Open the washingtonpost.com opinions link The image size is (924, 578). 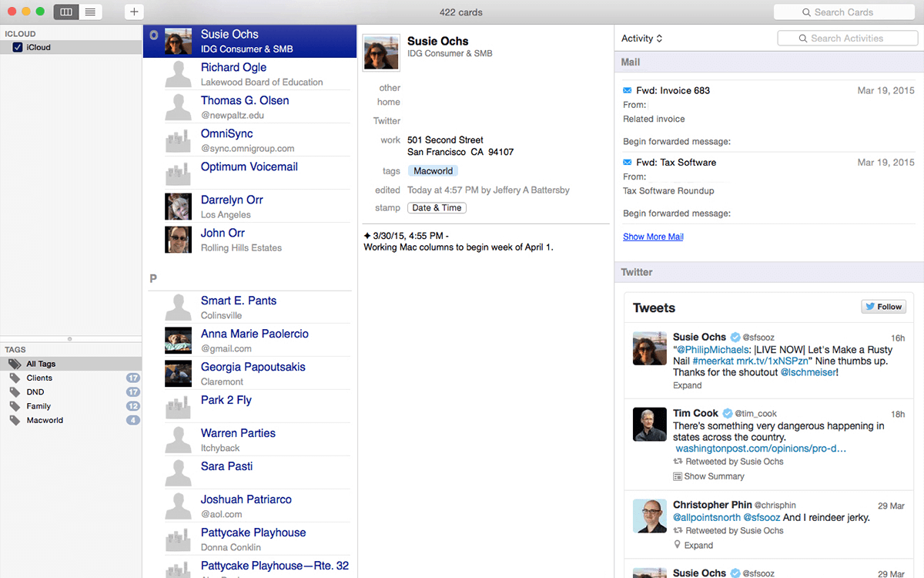tap(761, 449)
